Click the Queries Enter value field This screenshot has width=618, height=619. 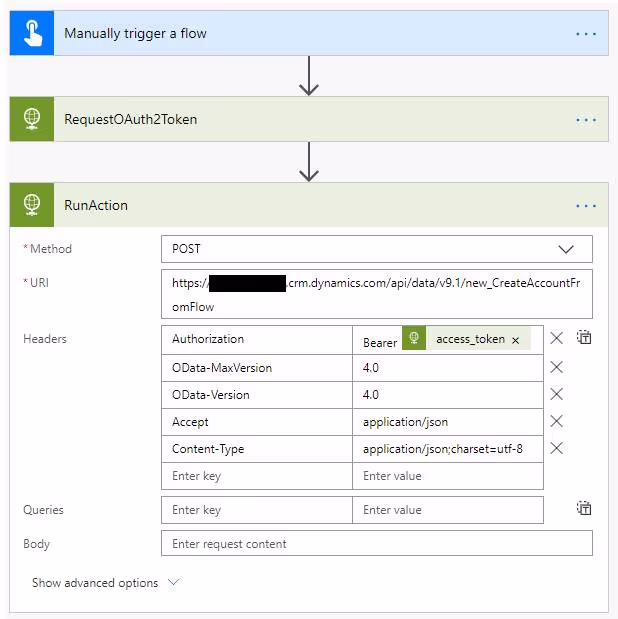tap(448, 510)
